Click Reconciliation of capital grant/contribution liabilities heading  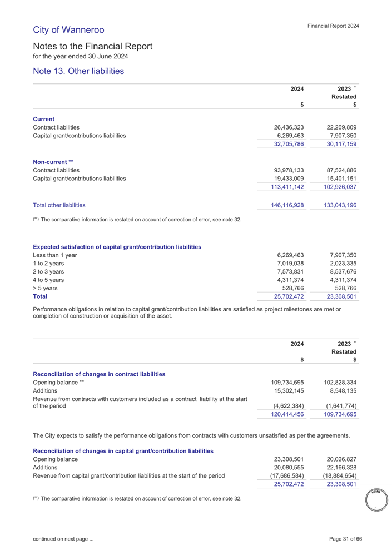123,450
